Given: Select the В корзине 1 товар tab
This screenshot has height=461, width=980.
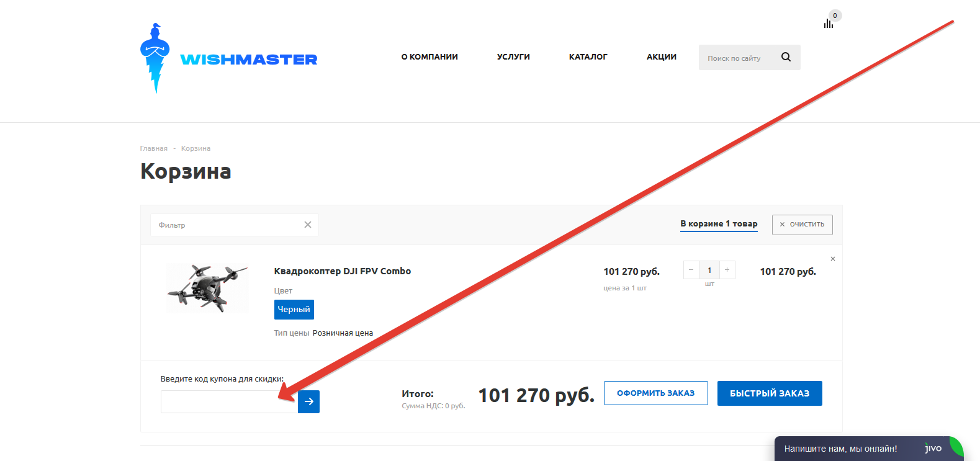Looking at the screenshot, I should (x=719, y=224).
